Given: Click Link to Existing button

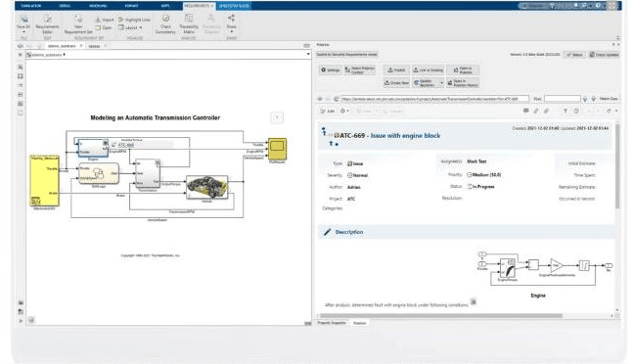Looking at the screenshot, I should (x=428, y=70).
